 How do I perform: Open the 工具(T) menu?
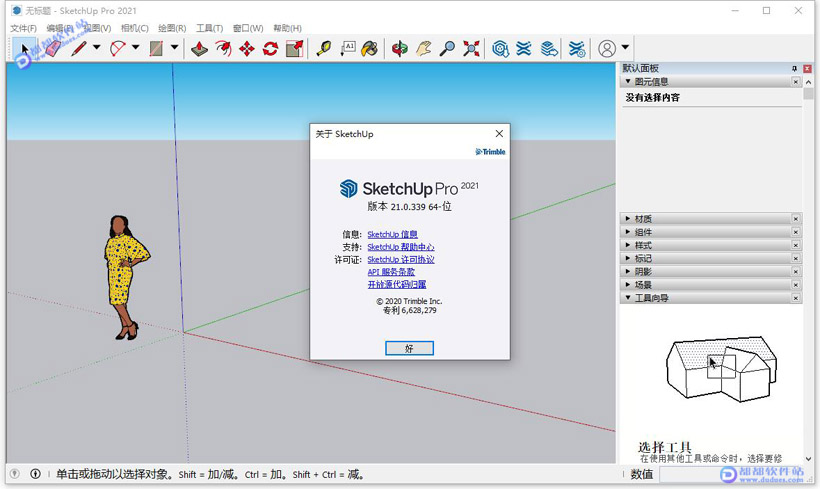[209, 28]
